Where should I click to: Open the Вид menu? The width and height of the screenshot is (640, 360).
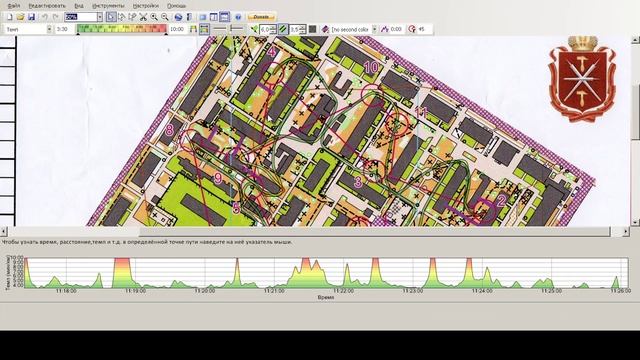tap(79, 6)
